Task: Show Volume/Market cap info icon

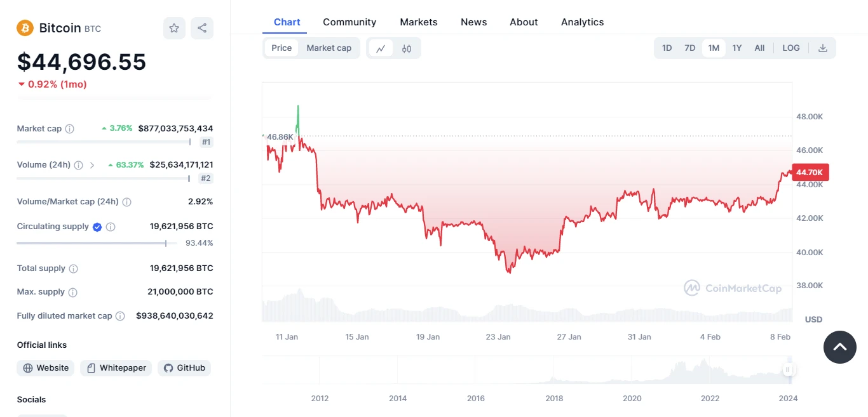Action: (126, 202)
